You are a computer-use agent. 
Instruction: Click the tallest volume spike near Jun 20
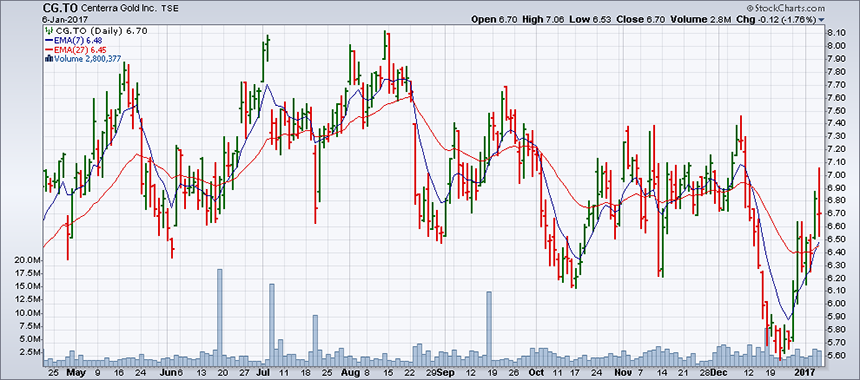(219, 318)
